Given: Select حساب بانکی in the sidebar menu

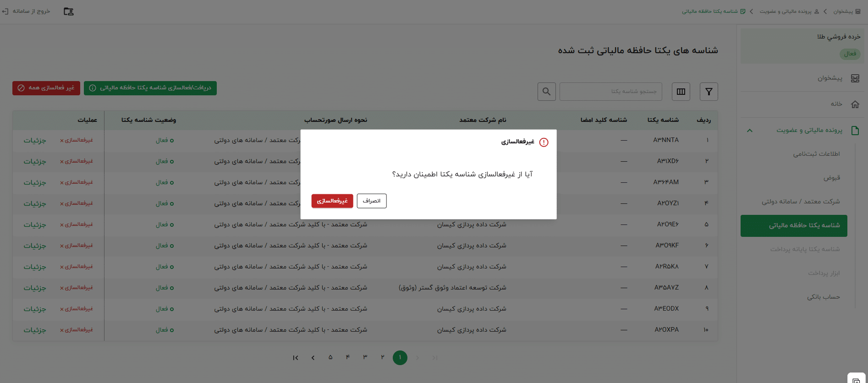Looking at the screenshot, I should [x=823, y=297].
